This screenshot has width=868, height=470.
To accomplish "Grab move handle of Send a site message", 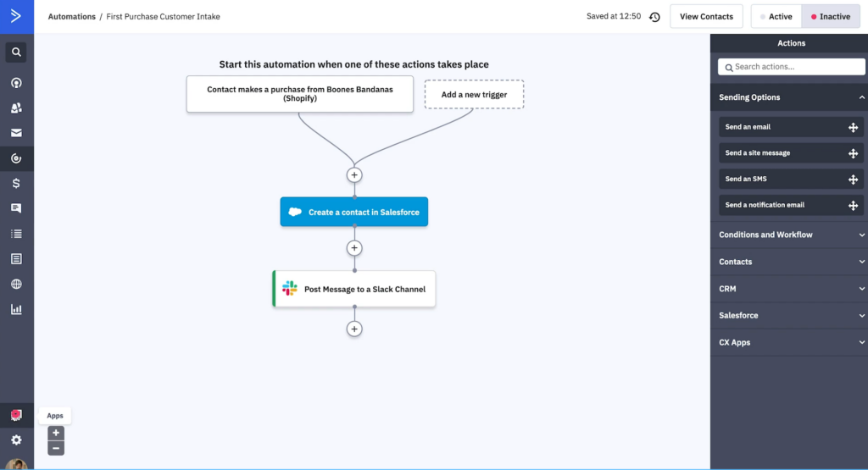I will 853,153.
